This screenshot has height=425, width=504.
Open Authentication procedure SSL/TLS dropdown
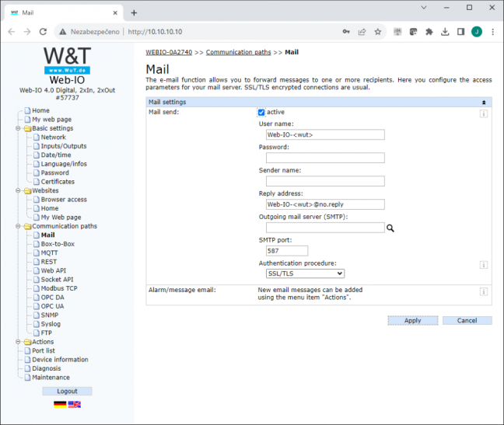305,273
